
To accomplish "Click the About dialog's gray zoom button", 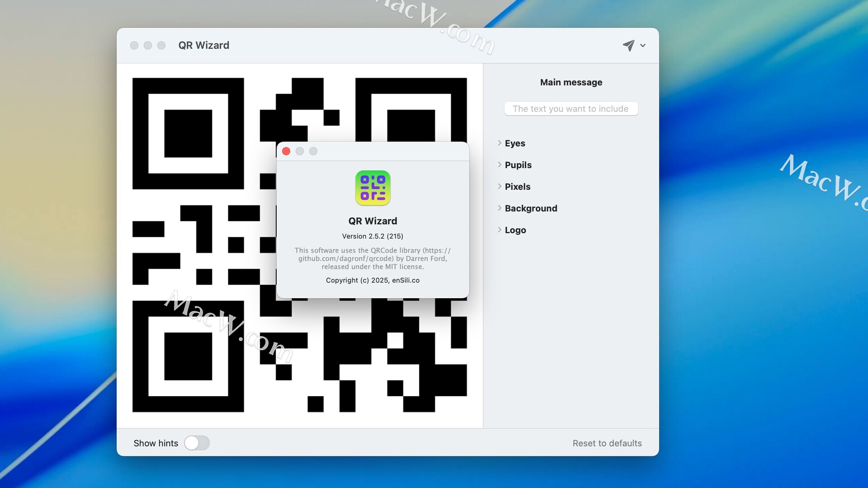I will pyautogui.click(x=313, y=151).
